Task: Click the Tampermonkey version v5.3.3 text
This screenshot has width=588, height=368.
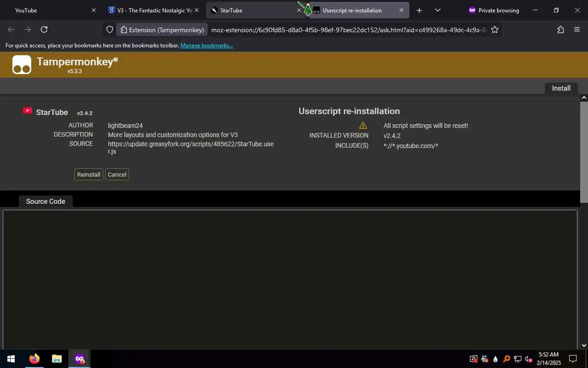Action: [74, 71]
